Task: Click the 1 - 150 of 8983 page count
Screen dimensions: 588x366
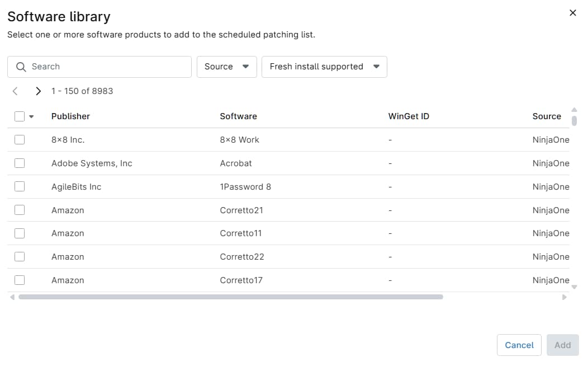Action: pos(82,91)
